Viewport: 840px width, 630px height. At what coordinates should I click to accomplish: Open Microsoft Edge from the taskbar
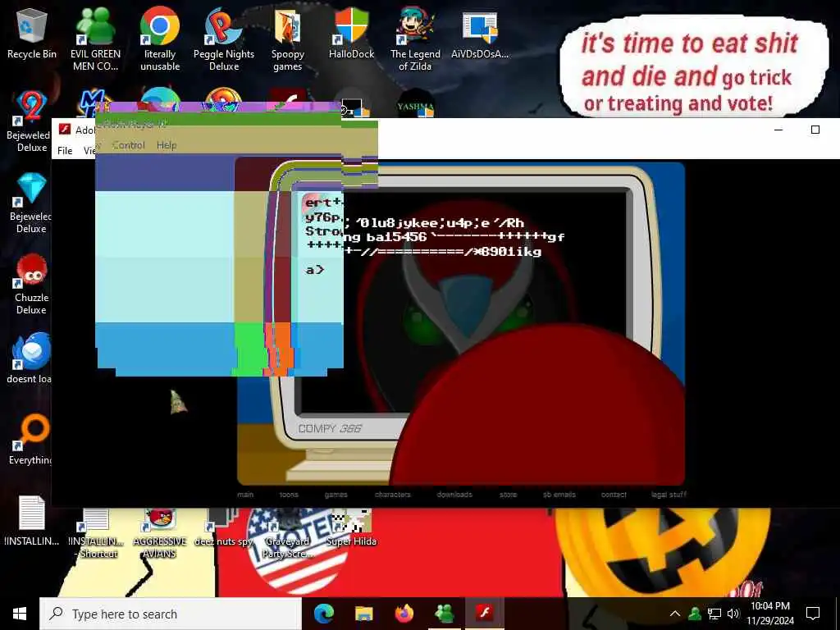(x=323, y=614)
